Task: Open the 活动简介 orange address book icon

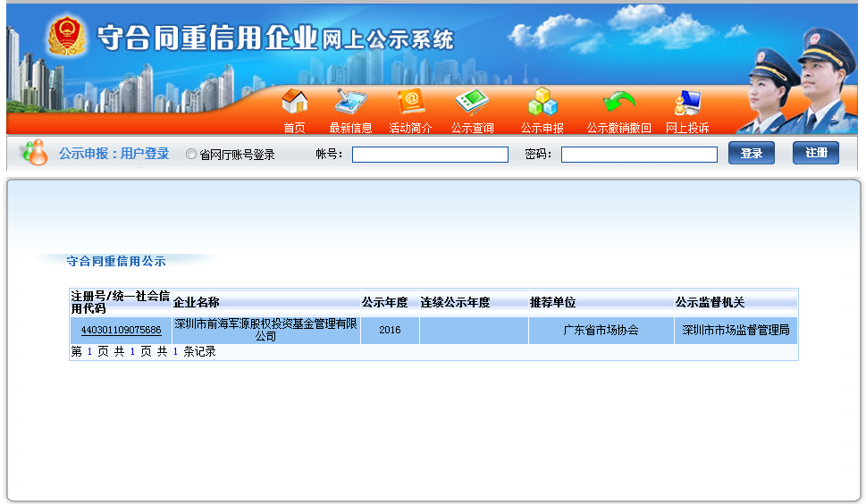Action: pos(411,102)
